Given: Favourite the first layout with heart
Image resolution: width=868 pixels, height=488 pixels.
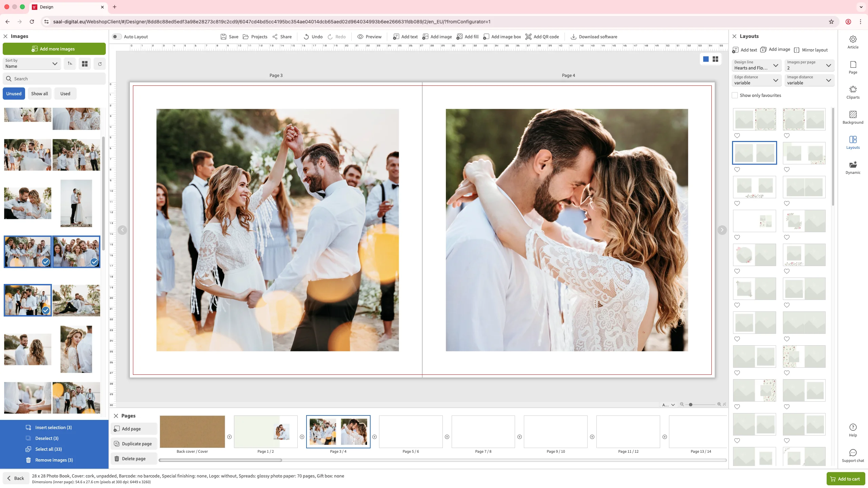Looking at the screenshot, I should coord(737,136).
